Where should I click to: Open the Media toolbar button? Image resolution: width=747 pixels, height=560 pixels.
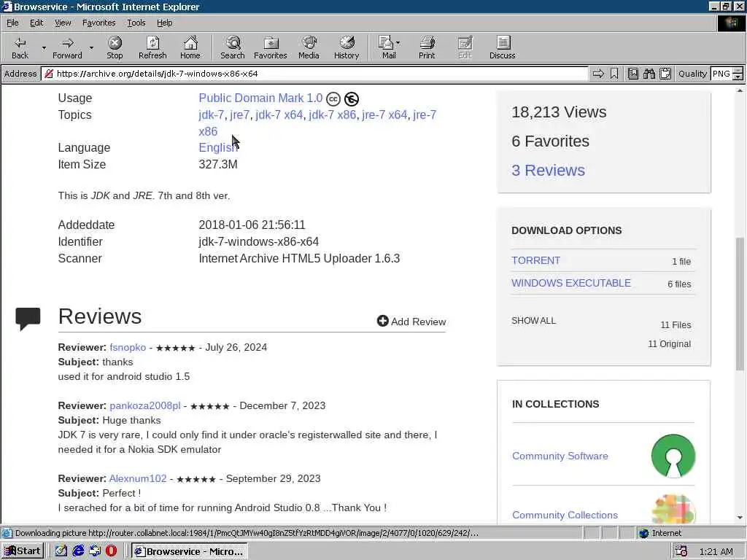click(x=309, y=47)
